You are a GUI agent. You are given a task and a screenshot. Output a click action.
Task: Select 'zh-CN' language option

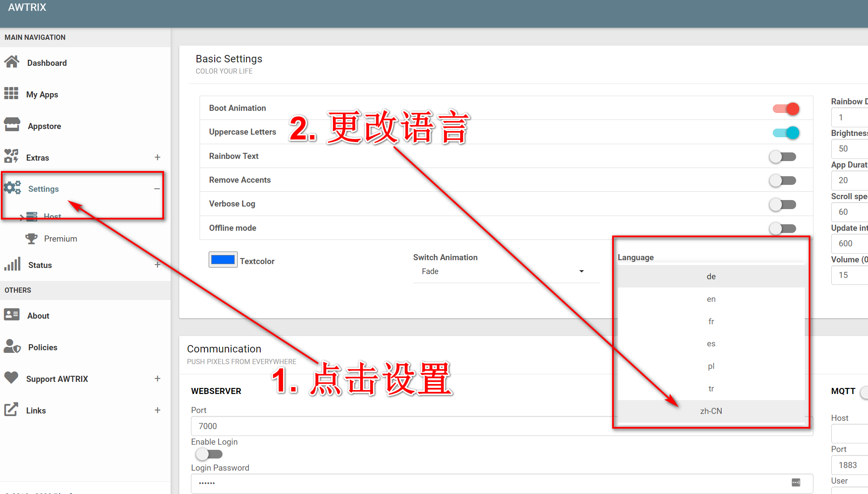tap(711, 411)
